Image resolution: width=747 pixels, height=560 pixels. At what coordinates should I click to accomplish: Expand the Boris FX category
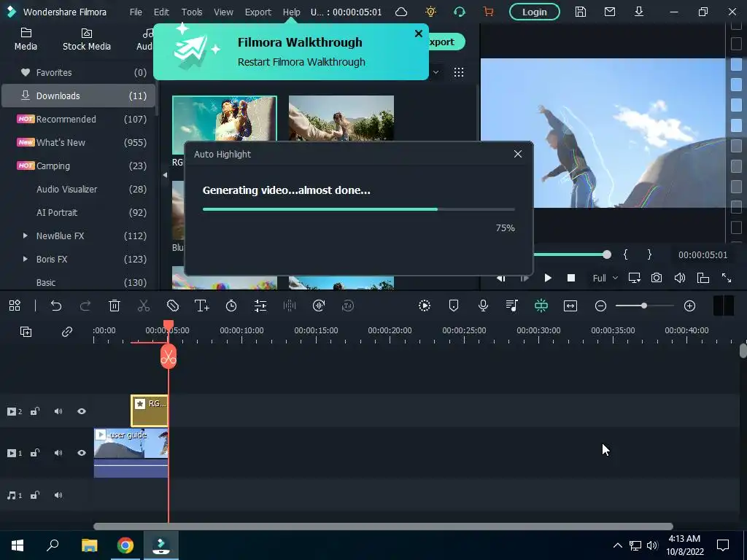point(25,259)
